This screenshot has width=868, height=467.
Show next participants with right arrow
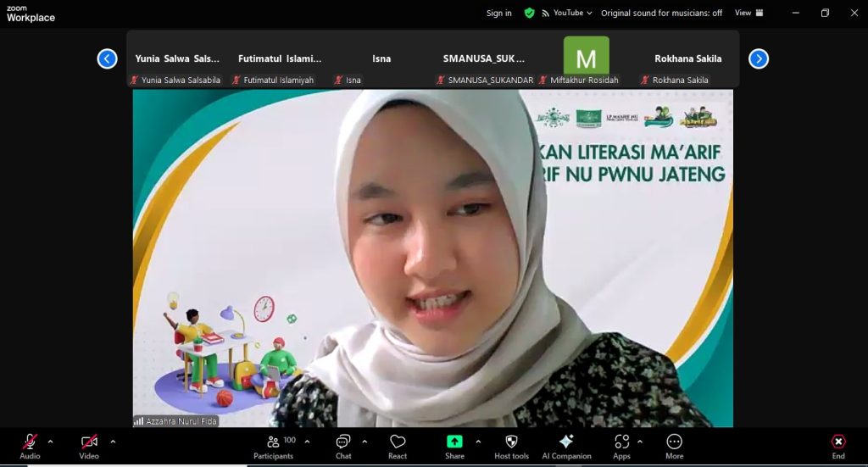click(x=759, y=58)
